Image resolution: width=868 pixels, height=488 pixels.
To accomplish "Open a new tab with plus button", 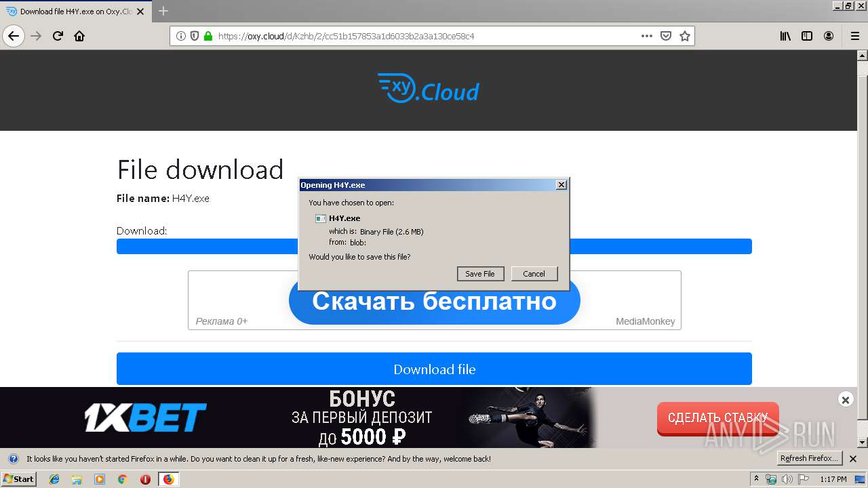I will coord(163,11).
